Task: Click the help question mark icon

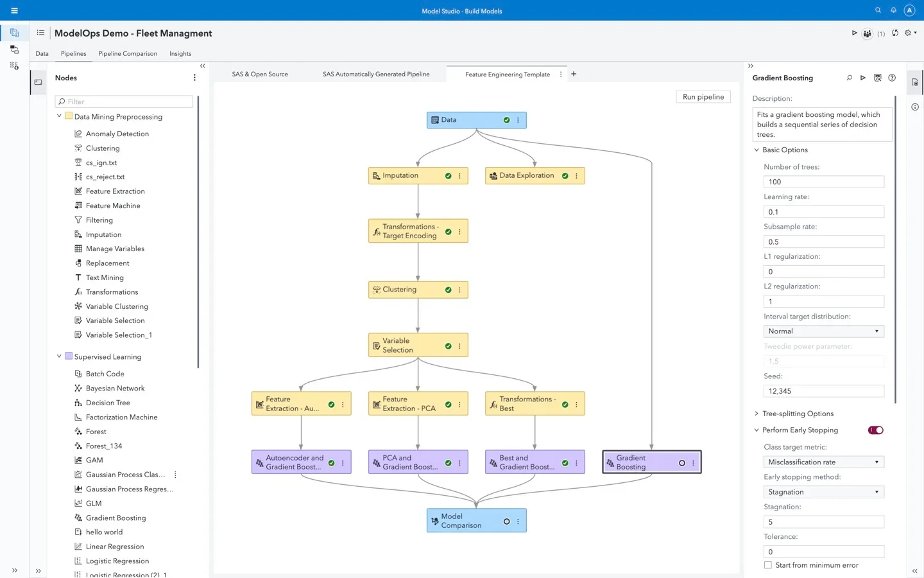Action: coord(892,78)
